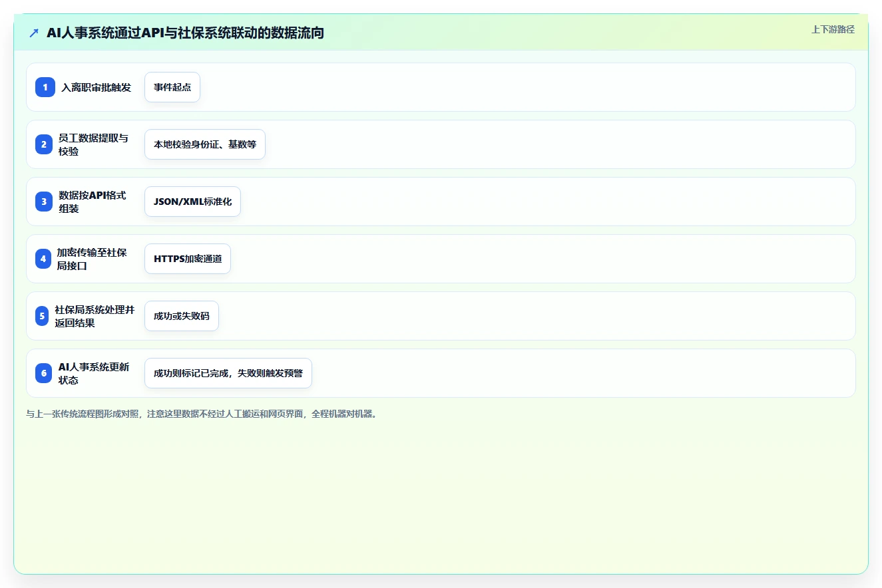This screenshot has width=882, height=588.
Task: Click the 本地校验身份证、基数等 tag
Action: [205, 144]
